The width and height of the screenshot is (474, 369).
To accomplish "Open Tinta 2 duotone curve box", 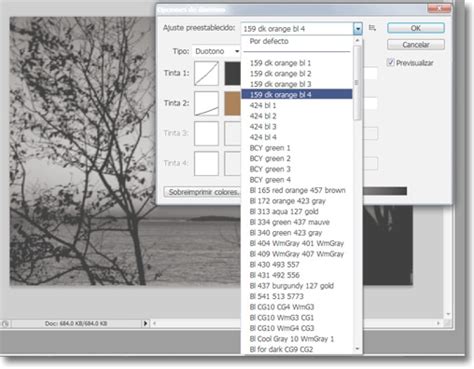I will 206,103.
